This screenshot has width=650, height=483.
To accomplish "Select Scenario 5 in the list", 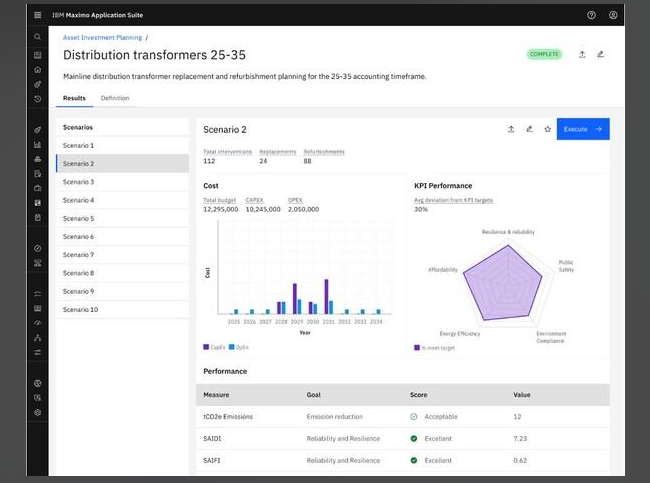I will [x=122, y=218].
